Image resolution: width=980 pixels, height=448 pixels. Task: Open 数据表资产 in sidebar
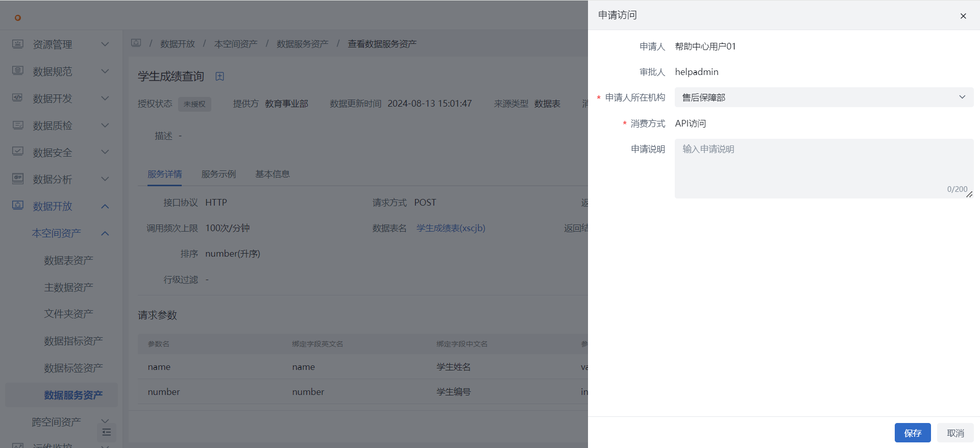click(x=68, y=260)
